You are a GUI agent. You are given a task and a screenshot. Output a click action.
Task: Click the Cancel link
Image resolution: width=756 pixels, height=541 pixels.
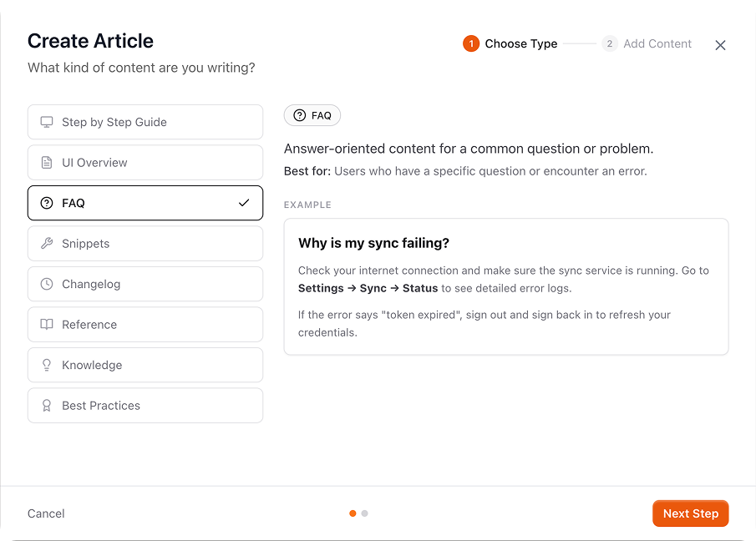pyautogui.click(x=46, y=513)
